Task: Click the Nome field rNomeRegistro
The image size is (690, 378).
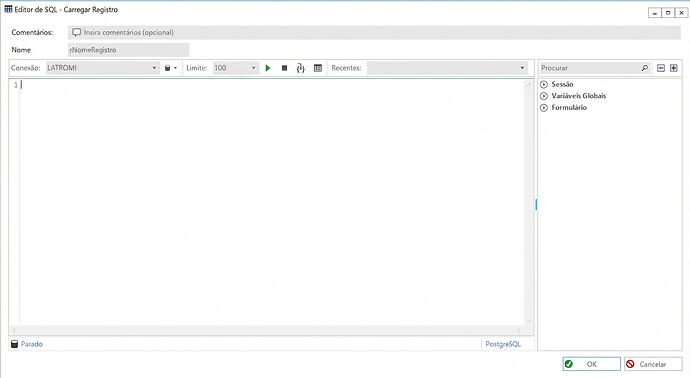Action: [x=128, y=50]
